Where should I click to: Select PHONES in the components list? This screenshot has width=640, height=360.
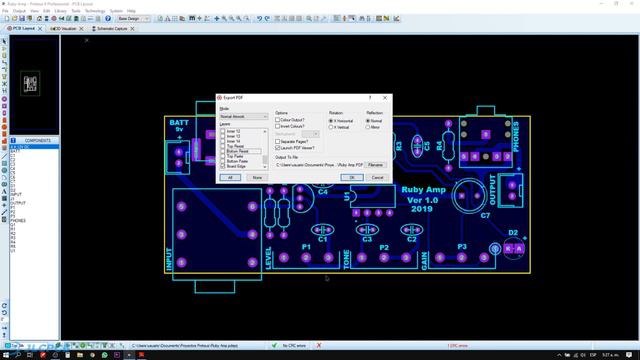18,220
